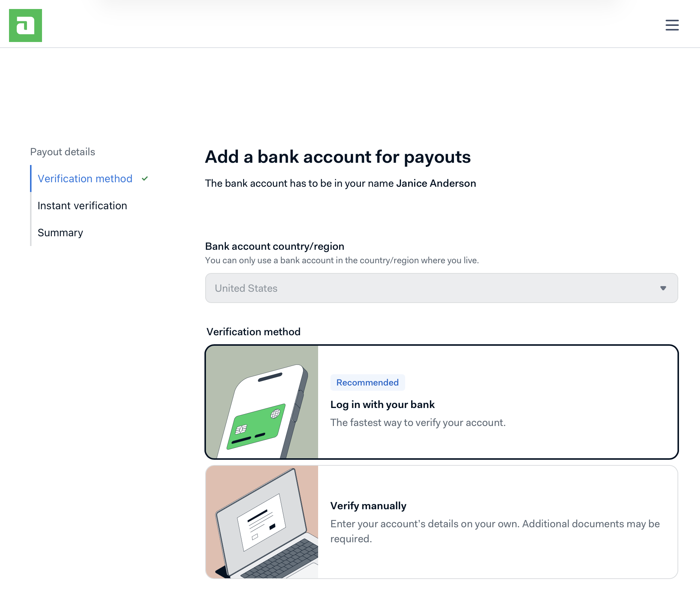Image resolution: width=700 pixels, height=597 pixels.
Task: Click the Bank account country/region label
Action: [275, 246]
